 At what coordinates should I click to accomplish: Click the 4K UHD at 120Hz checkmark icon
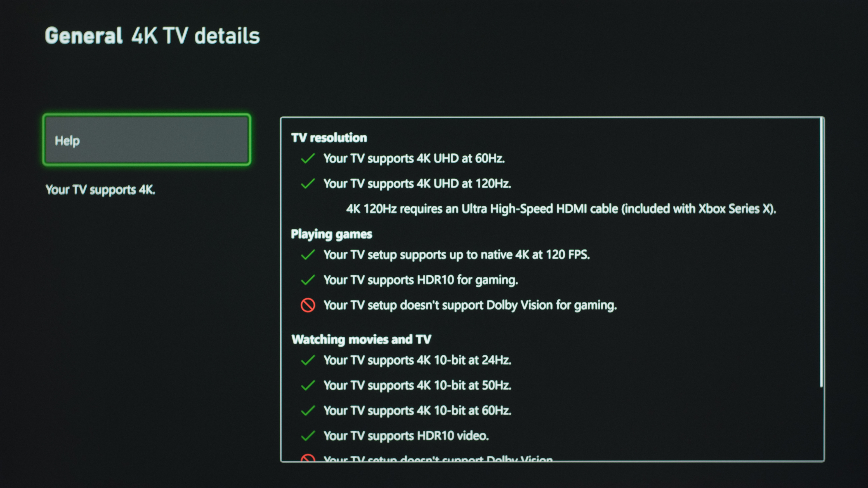pos(308,183)
